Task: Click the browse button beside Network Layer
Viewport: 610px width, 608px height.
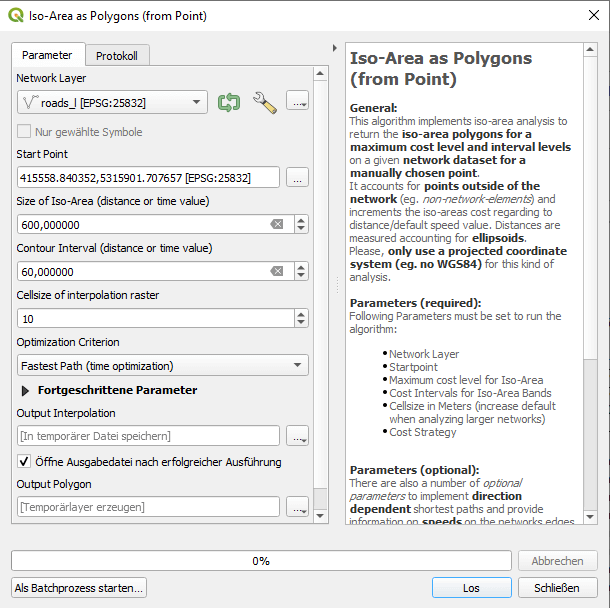Action: coord(297,101)
